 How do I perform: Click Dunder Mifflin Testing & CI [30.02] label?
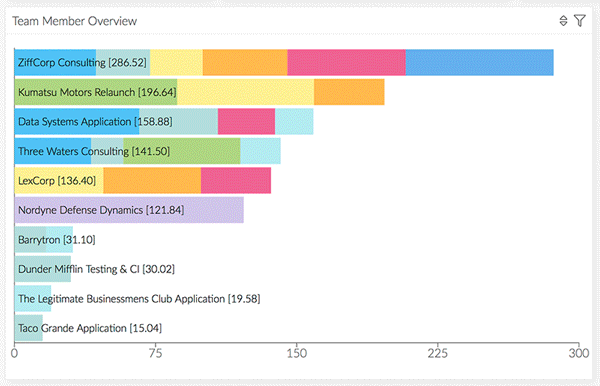(96, 269)
